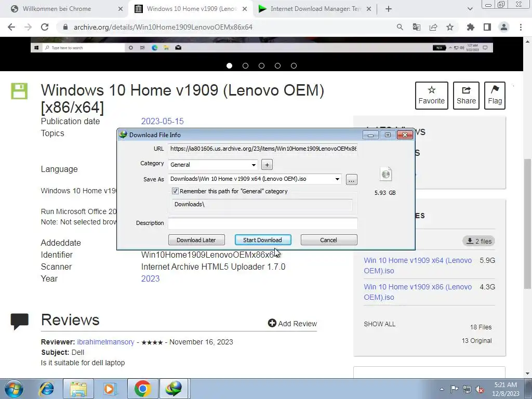The height and width of the screenshot is (399, 532).
Task: Reload the archive.org page
Action: [x=45, y=27]
